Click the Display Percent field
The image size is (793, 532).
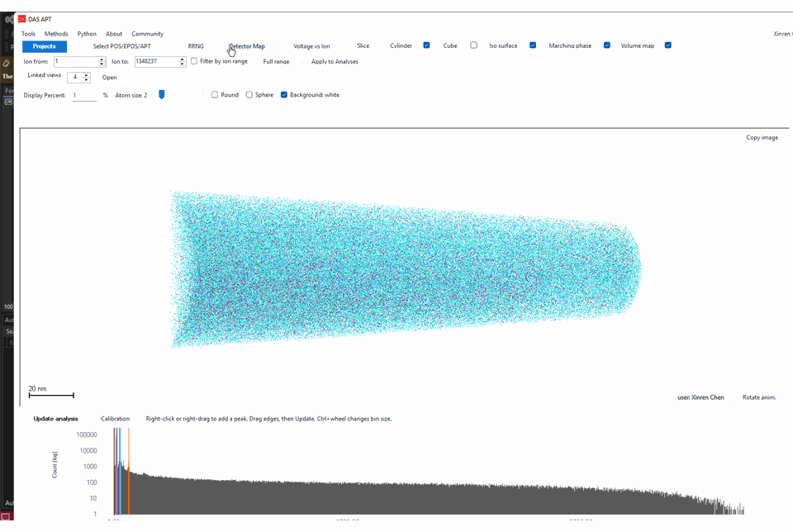[x=84, y=95]
